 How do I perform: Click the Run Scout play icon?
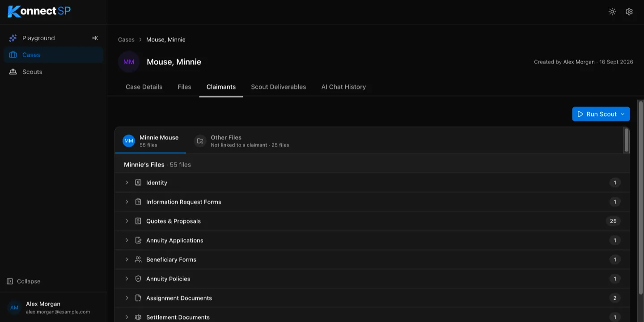point(580,114)
